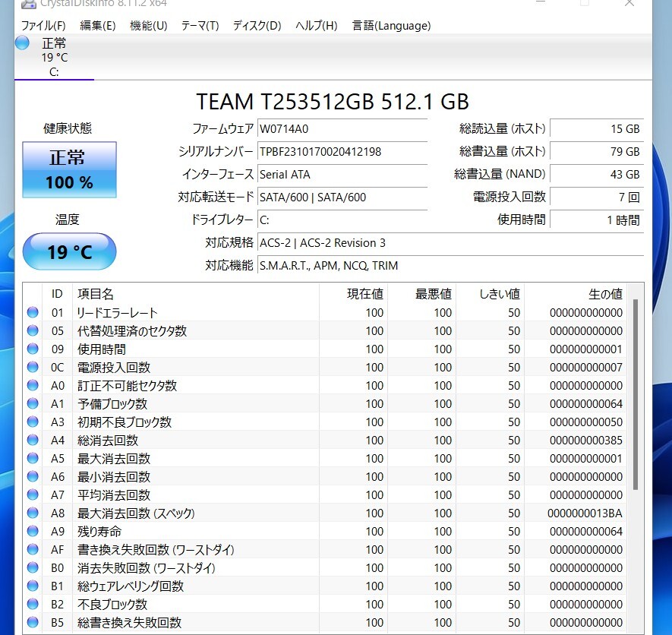Image resolution: width=672 pixels, height=635 pixels.
Task: Click the status icon for B1 総ウェアレベリング回数
Action: pos(33,586)
